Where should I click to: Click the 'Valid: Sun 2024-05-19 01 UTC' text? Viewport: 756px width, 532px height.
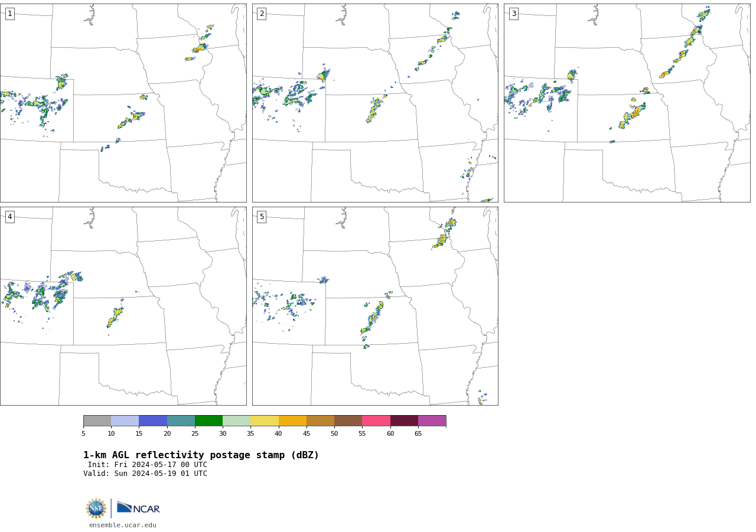point(145,474)
